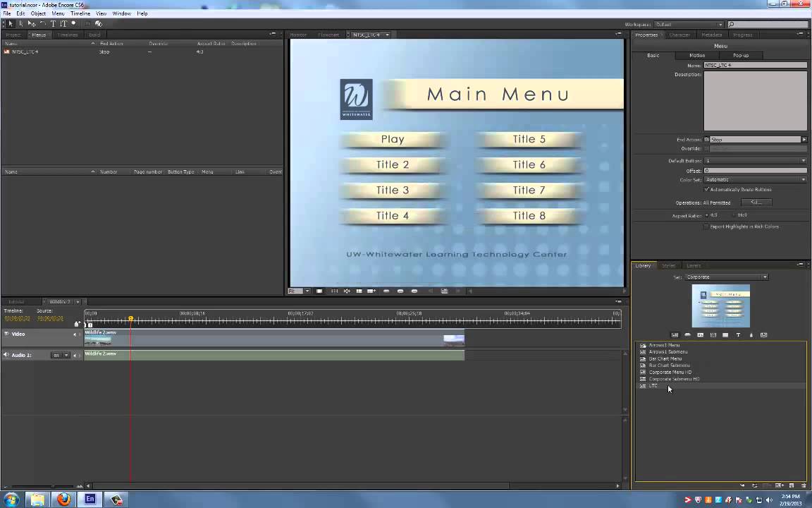Toggle Library buttons filter icon
This screenshot has height=508, width=812.
(688, 335)
